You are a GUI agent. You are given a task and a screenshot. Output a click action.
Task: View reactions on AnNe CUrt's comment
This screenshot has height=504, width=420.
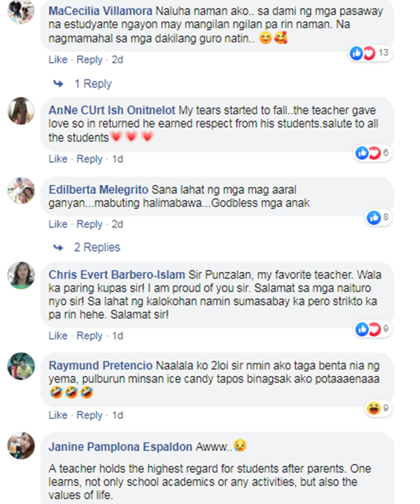[x=372, y=153]
